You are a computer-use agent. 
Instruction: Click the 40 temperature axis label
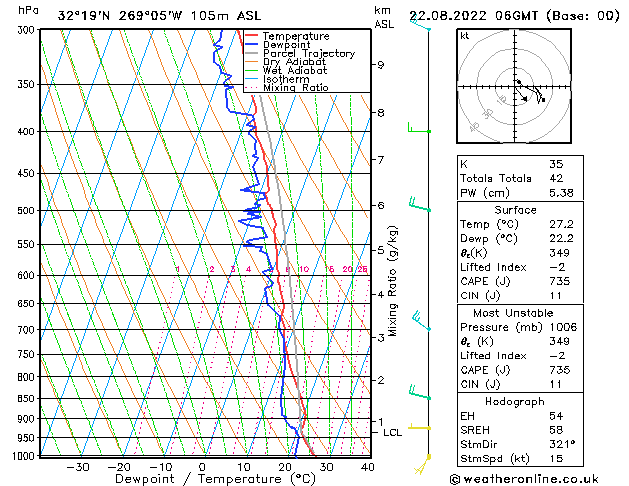(x=367, y=467)
